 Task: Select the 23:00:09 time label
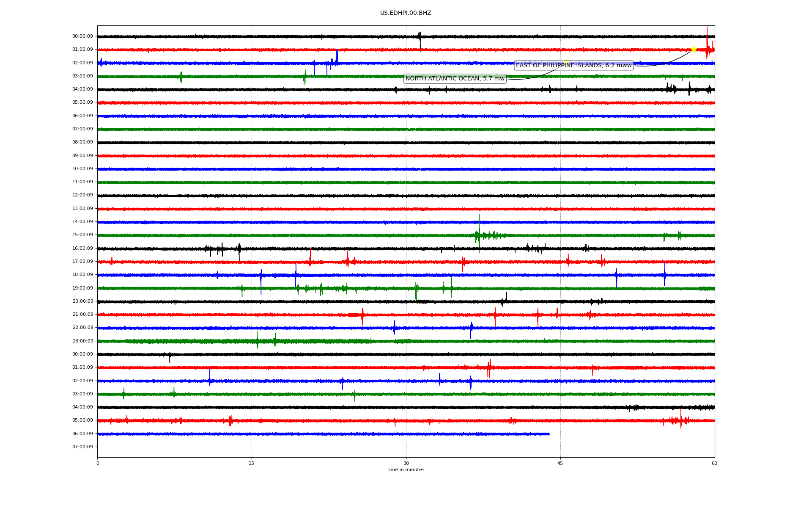tap(82, 341)
